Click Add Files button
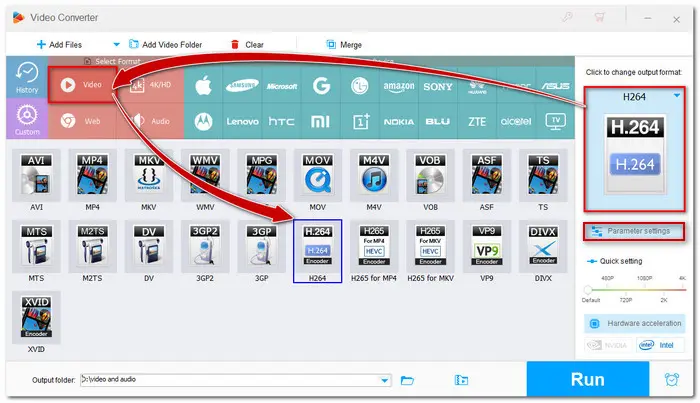The image size is (700, 403). (59, 45)
